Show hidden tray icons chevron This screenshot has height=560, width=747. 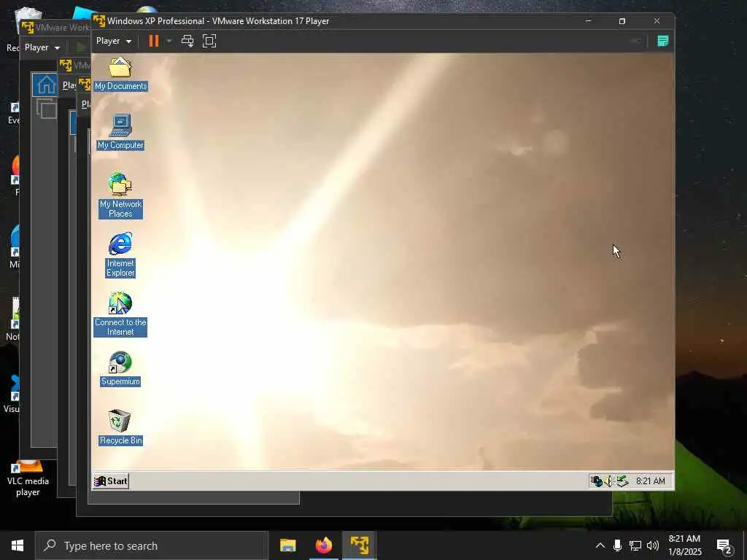(600, 545)
